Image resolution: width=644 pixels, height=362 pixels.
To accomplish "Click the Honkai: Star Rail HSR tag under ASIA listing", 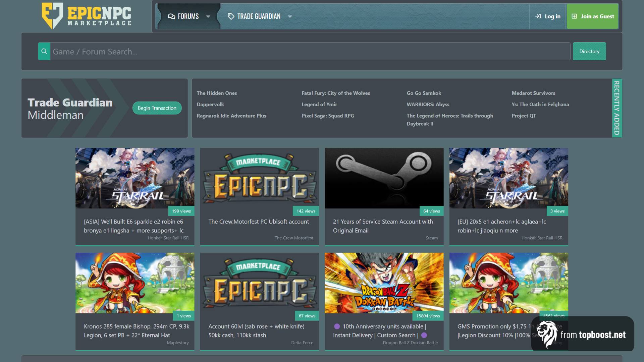I will (x=168, y=238).
